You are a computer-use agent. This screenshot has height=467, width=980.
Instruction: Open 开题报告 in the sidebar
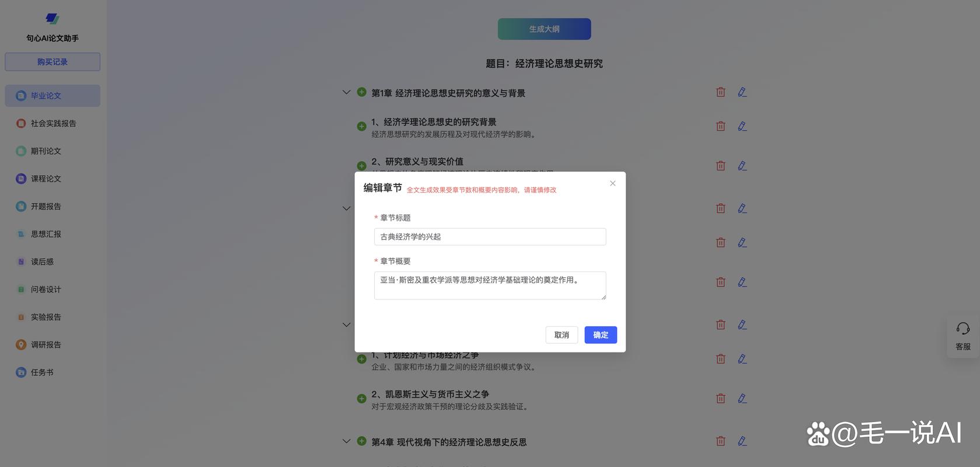(x=53, y=206)
